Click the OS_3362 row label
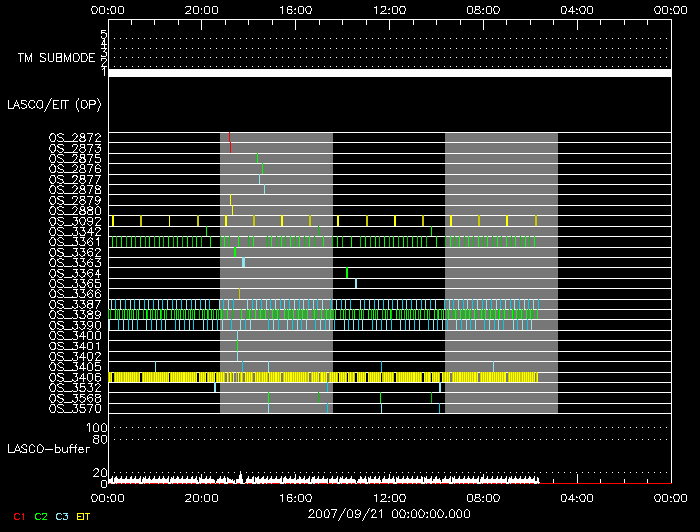 tap(75, 252)
